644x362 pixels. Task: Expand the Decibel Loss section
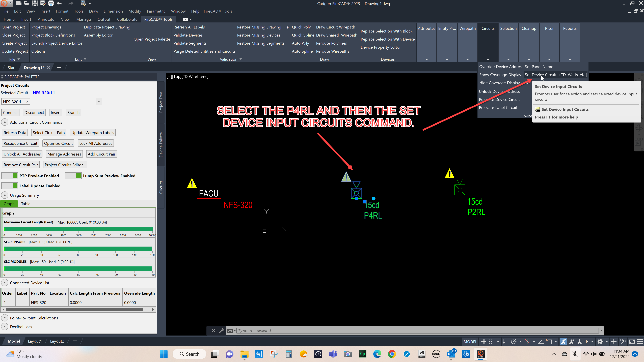5,326
